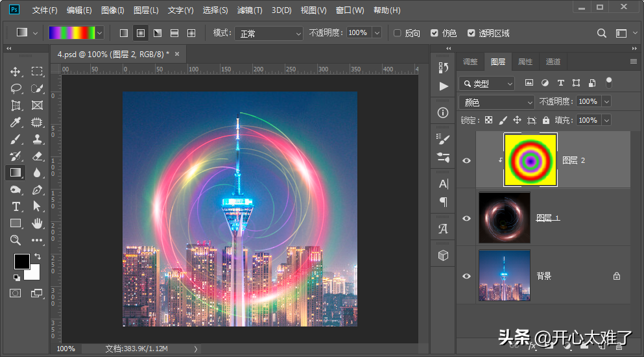This screenshot has height=357, width=644.
Task: Select the Frame tool
Action: pos(37,105)
